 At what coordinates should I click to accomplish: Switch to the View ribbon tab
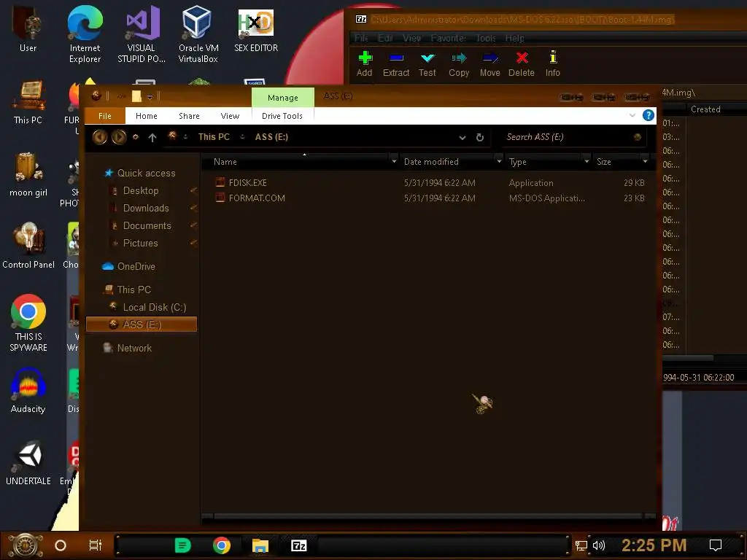pos(230,116)
